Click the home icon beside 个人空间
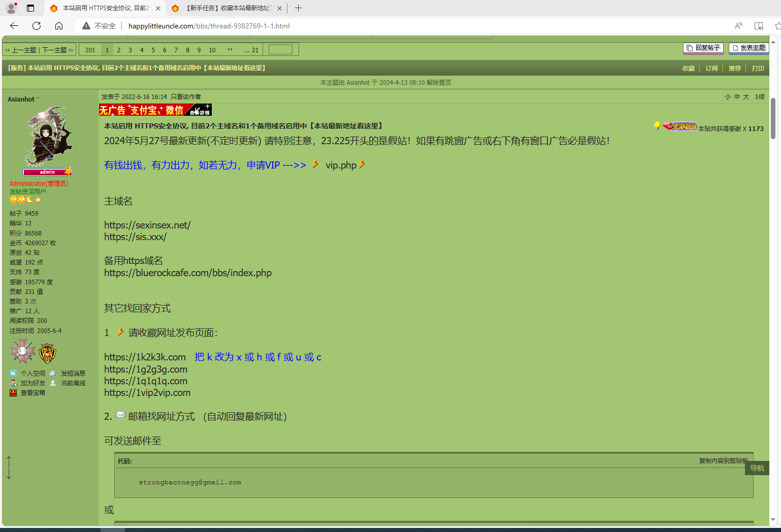 (13, 373)
